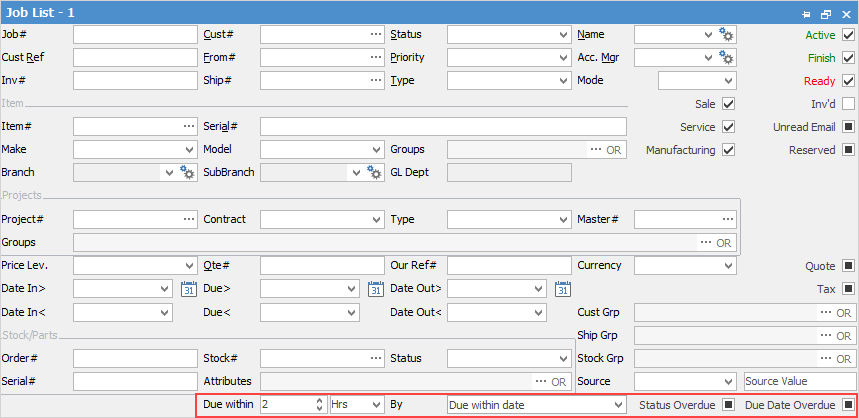Screen dimensions: 859x418
Task: Click the Branch settings gear icon
Action: pos(187,173)
